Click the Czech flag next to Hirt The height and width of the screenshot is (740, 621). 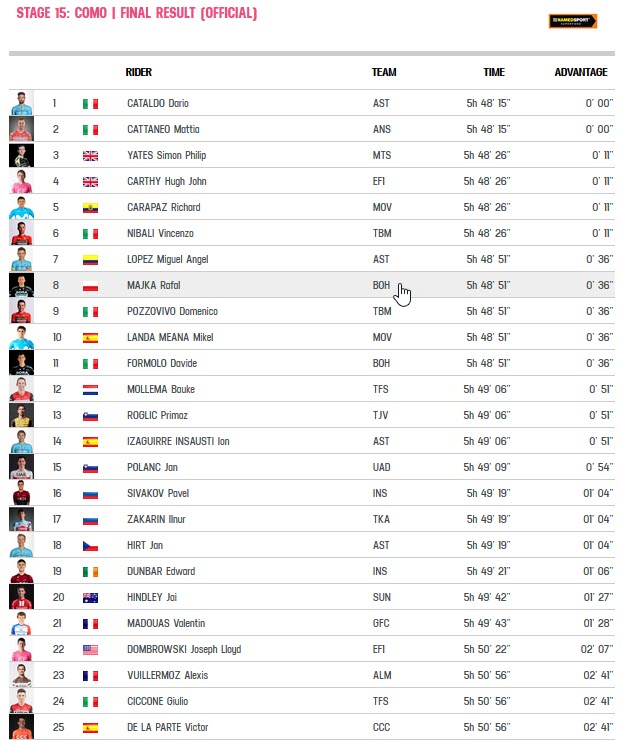(x=90, y=546)
